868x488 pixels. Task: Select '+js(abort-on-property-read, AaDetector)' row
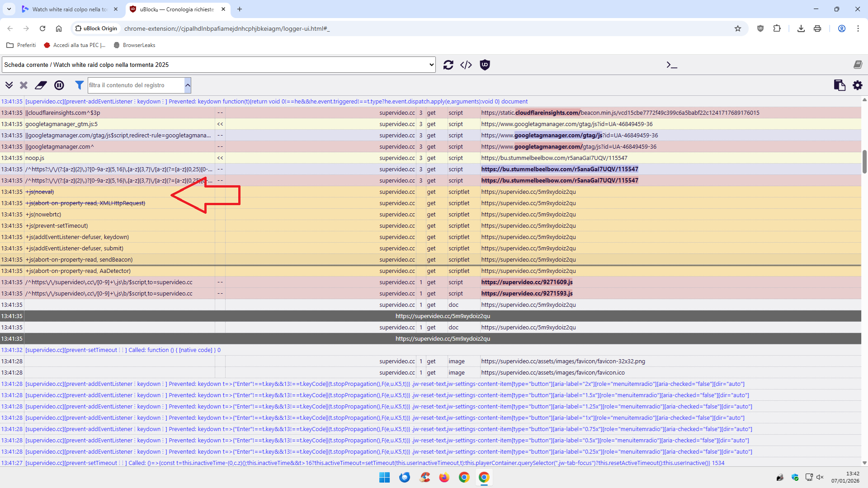(430, 271)
